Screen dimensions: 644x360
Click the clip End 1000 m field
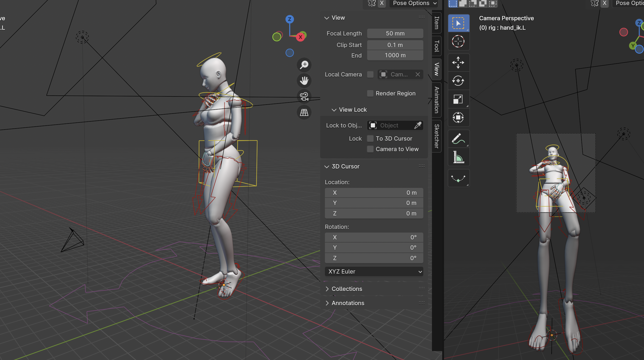(x=395, y=55)
